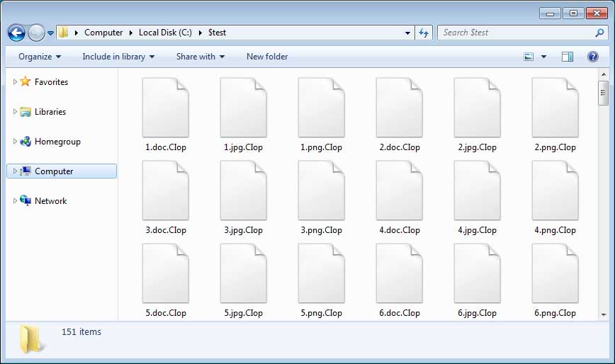Click the Forward navigation arrow button
Viewport: 615px width, 364px height.
click(x=36, y=33)
